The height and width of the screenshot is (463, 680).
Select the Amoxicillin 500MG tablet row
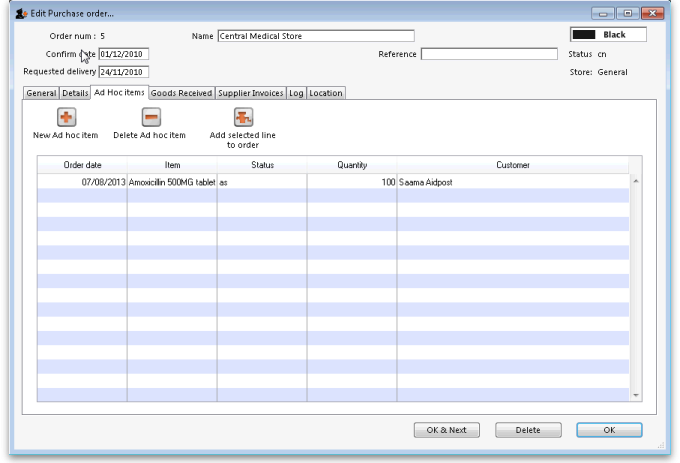tap(171, 183)
